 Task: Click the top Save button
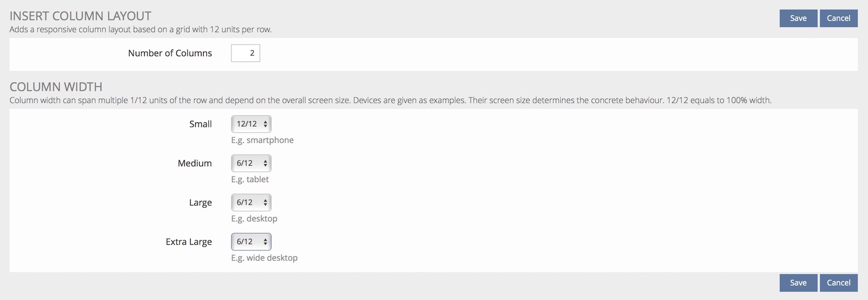pos(798,18)
